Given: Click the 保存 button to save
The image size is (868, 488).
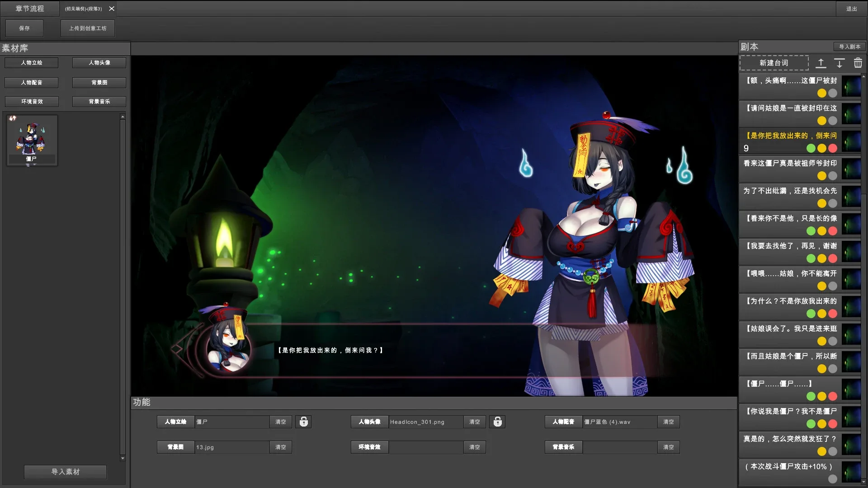Looking at the screenshot, I should [24, 28].
